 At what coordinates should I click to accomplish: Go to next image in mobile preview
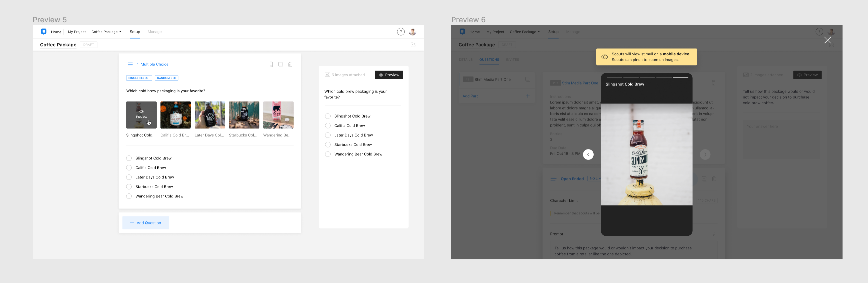tap(705, 154)
